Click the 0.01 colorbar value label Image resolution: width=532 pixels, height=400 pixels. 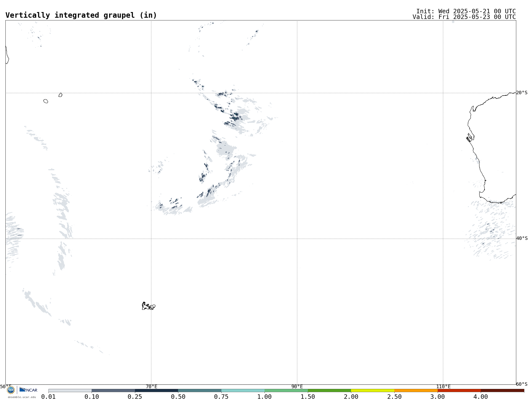tap(49, 397)
